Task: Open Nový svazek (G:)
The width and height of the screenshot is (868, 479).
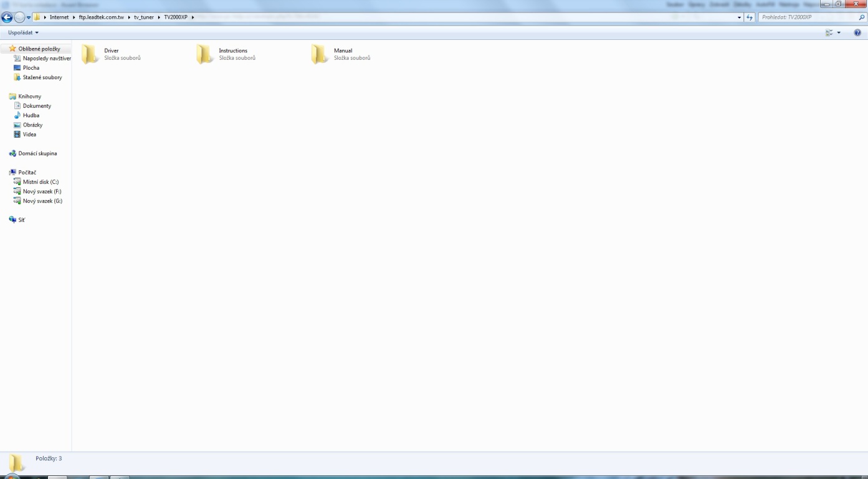Action: (42, 201)
